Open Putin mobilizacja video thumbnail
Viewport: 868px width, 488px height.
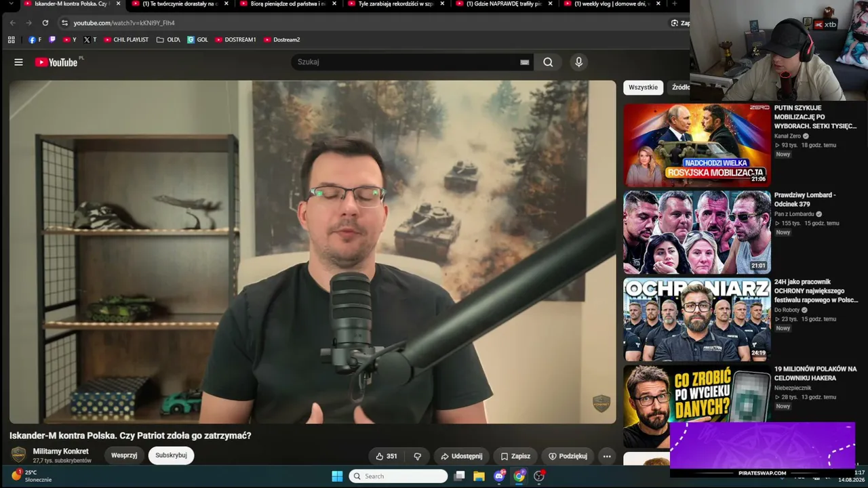point(697,144)
